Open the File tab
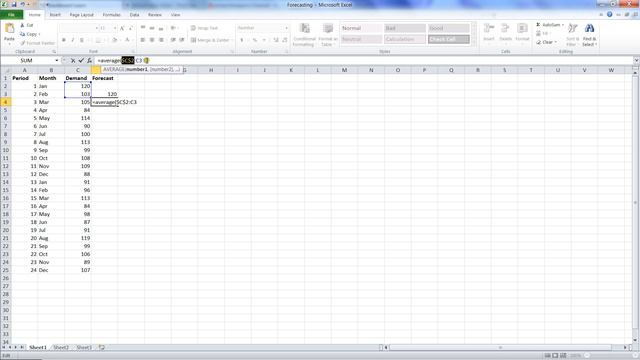The image size is (640, 360). click(x=11, y=15)
